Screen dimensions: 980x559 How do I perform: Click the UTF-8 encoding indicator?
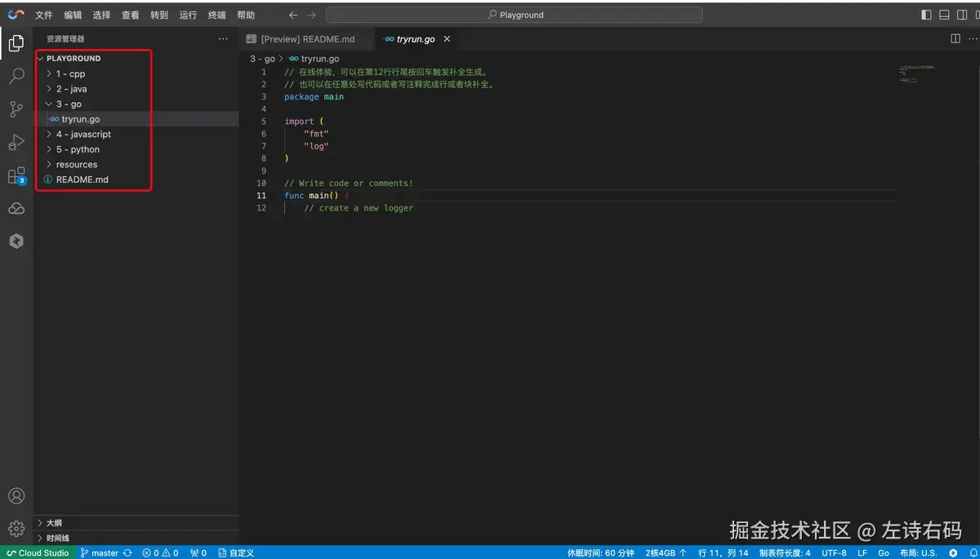pos(834,552)
